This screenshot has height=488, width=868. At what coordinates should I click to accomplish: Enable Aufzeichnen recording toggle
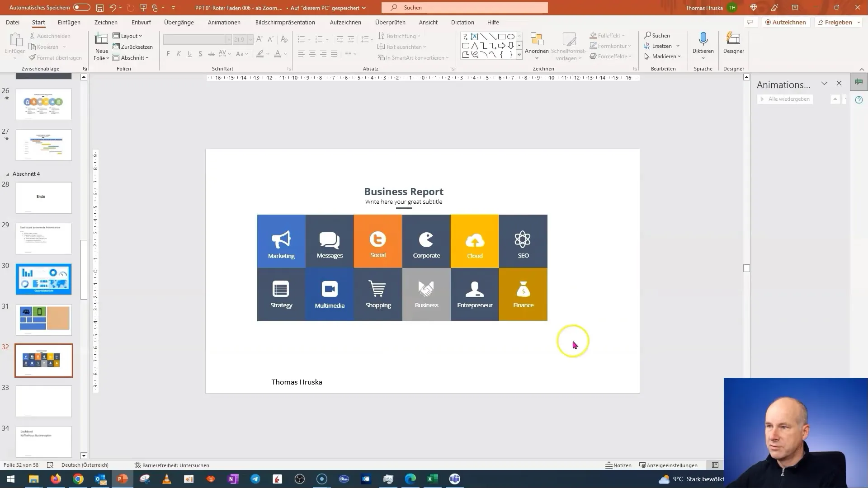click(x=785, y=22)
